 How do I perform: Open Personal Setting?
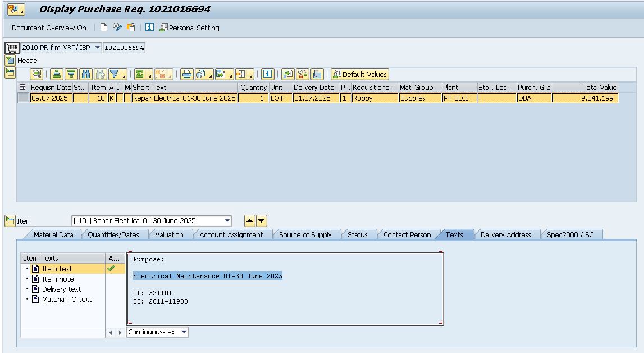click(x=189, y=28)
